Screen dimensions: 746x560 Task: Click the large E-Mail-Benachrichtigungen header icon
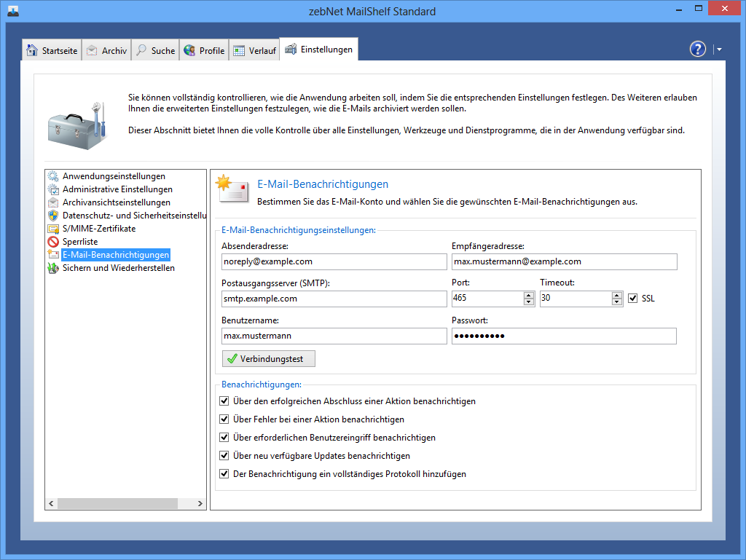pos(232,189)
